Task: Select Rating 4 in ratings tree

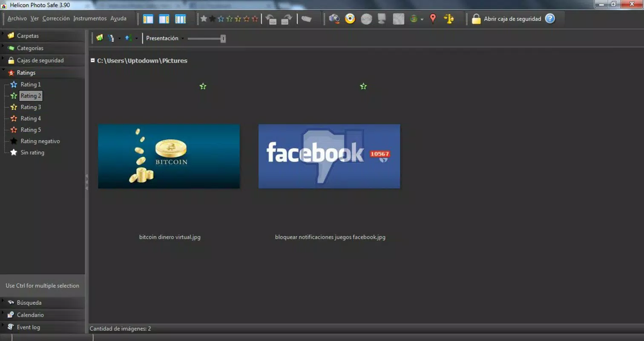Action: (31, 118)
